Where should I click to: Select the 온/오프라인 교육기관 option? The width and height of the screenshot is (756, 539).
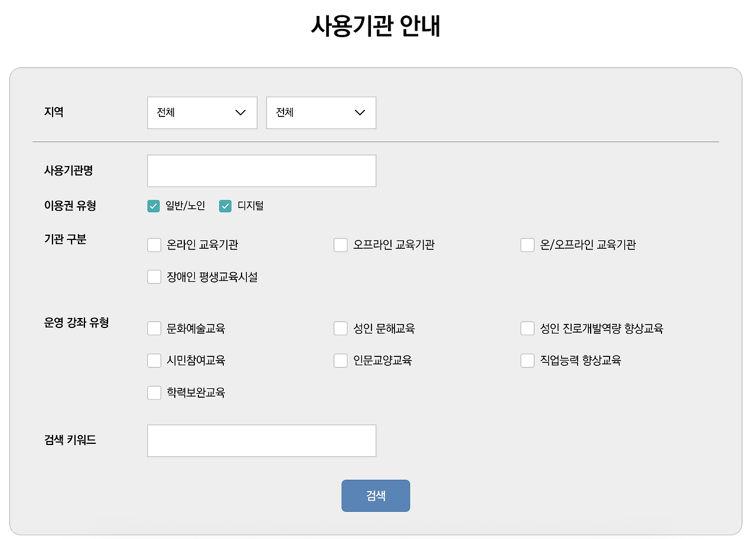click(x=527, y=244)
